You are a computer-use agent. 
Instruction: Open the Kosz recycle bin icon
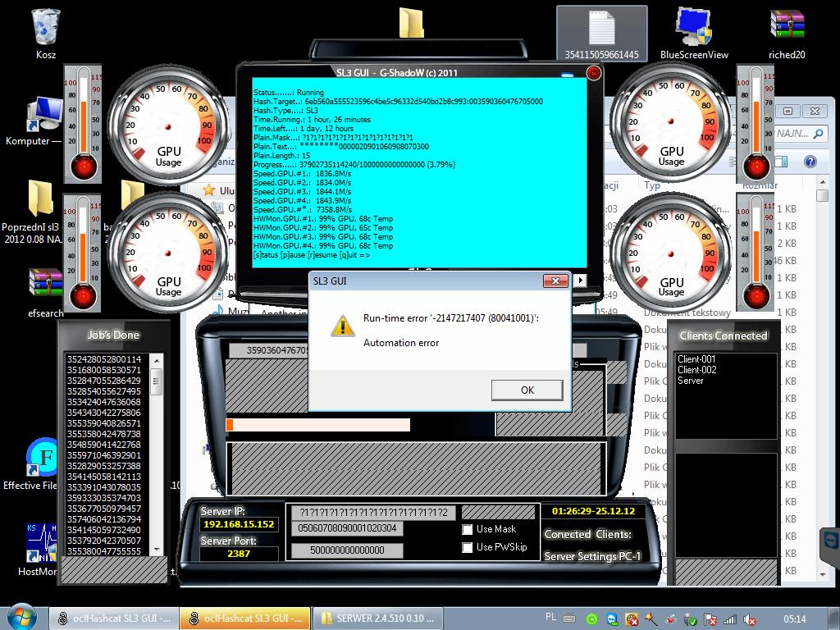(46, 28)
